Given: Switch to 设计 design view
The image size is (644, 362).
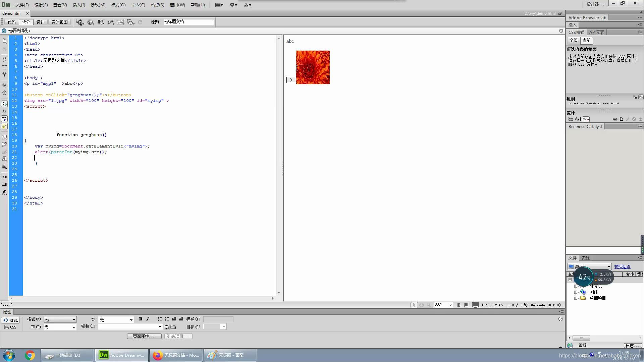Looking at the screenshot, I should click(40, 22).
